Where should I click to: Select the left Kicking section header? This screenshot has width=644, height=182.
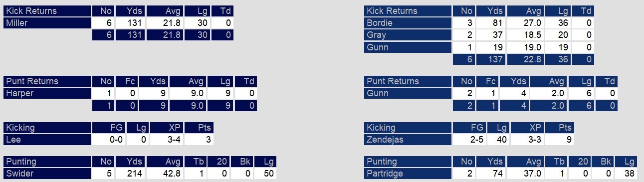tap(47, 128)
